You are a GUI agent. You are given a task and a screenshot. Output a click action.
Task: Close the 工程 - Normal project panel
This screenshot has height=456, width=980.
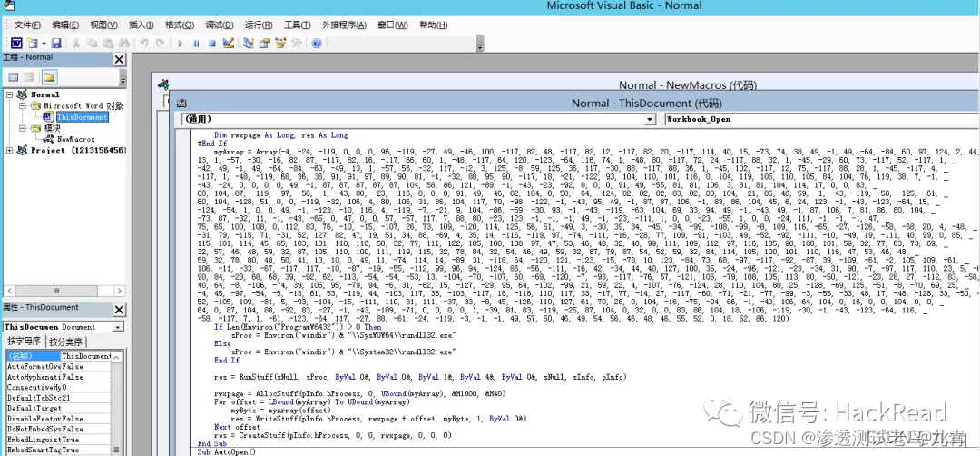(119, 59)
